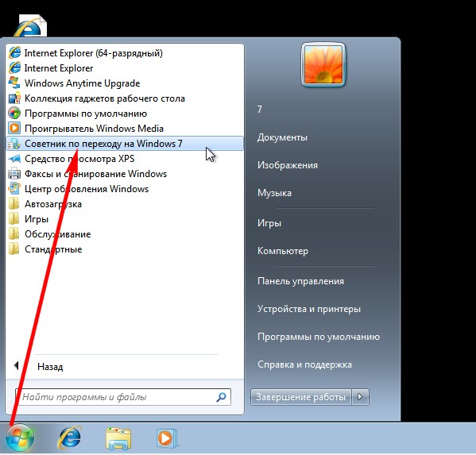Click the Стандартные folder icon
This screenshot has width=476, height=455.
14,249
